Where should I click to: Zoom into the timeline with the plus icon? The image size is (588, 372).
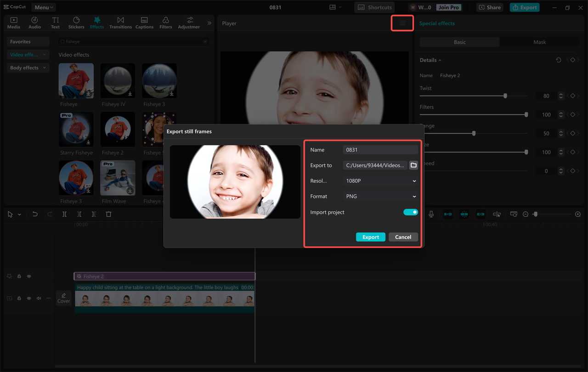[x=577, y=214]
